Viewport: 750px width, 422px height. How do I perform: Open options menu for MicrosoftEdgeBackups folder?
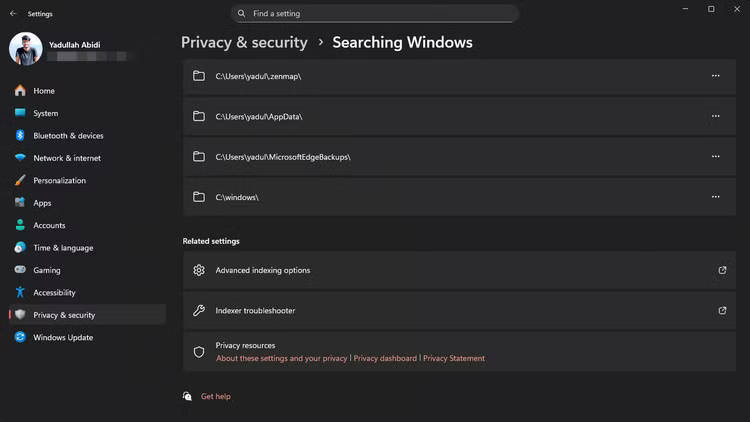715,157
